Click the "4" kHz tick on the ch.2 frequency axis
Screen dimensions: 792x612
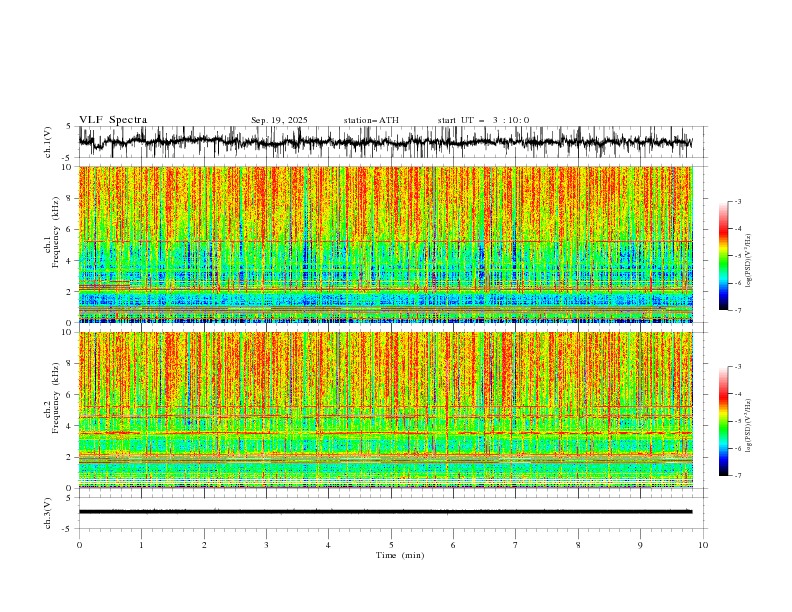70,426
